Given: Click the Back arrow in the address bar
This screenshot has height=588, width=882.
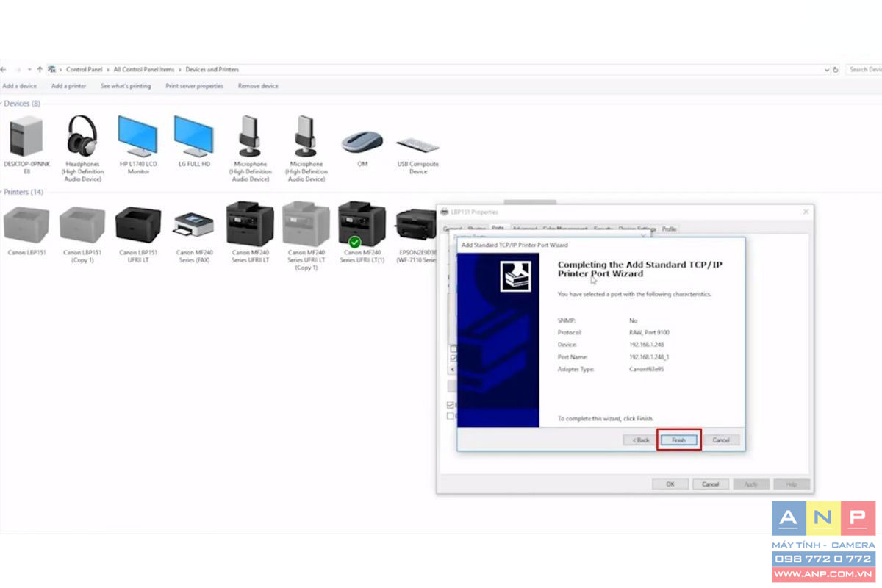Looking at the screenshot, I should point(4,69).
